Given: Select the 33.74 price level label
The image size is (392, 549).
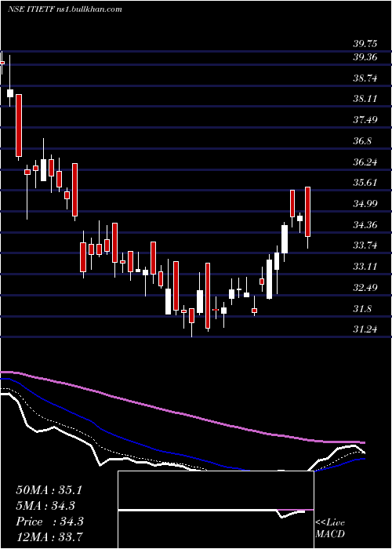Looking at the screenshot, I should (365, 245).
